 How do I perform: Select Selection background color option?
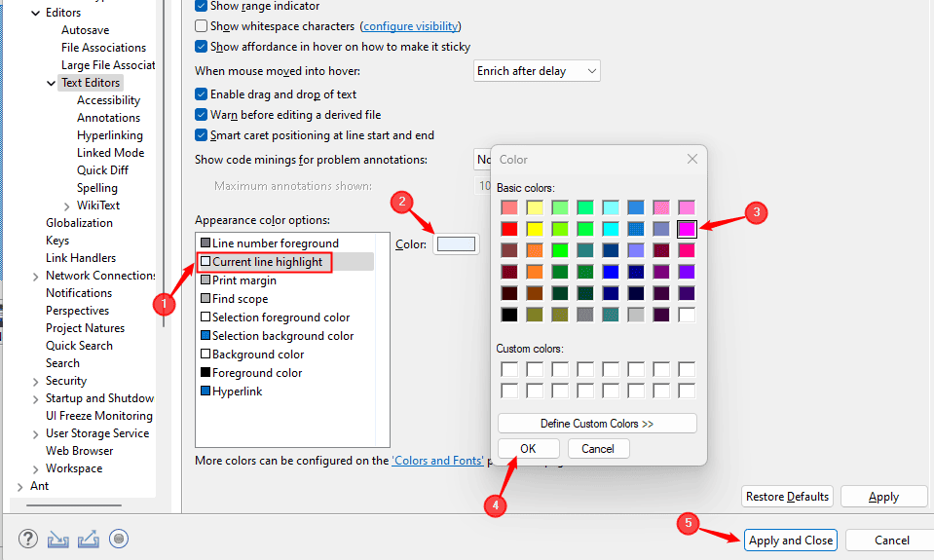[277, 335]
